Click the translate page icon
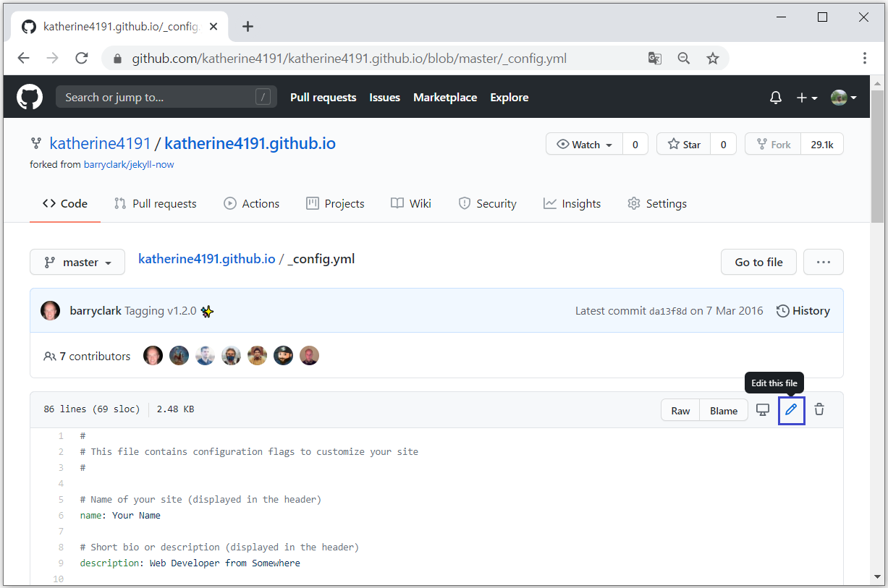Viewport: 888px width, 588px height. pos(655,59)
